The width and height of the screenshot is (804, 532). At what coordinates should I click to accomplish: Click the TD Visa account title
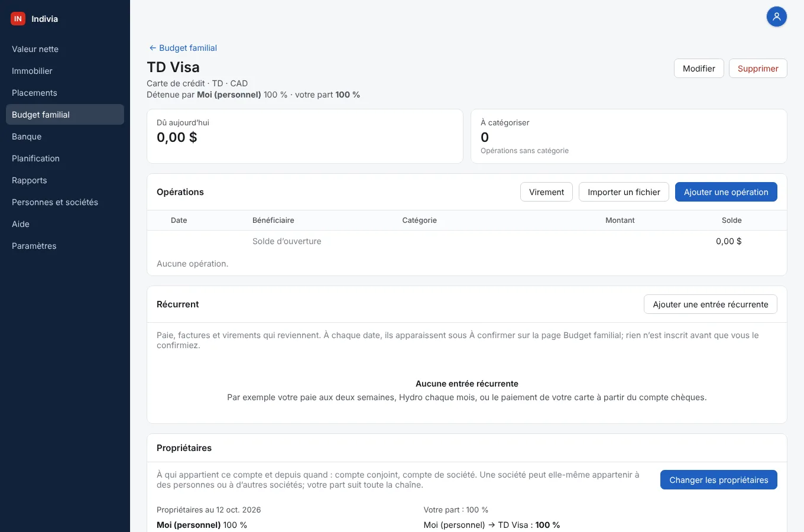[173, 67]
